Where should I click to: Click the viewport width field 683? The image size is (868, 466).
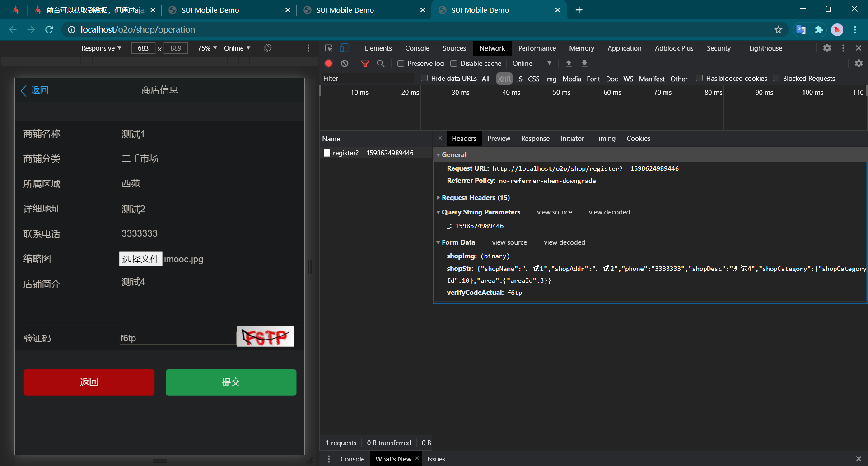(143, 48)
